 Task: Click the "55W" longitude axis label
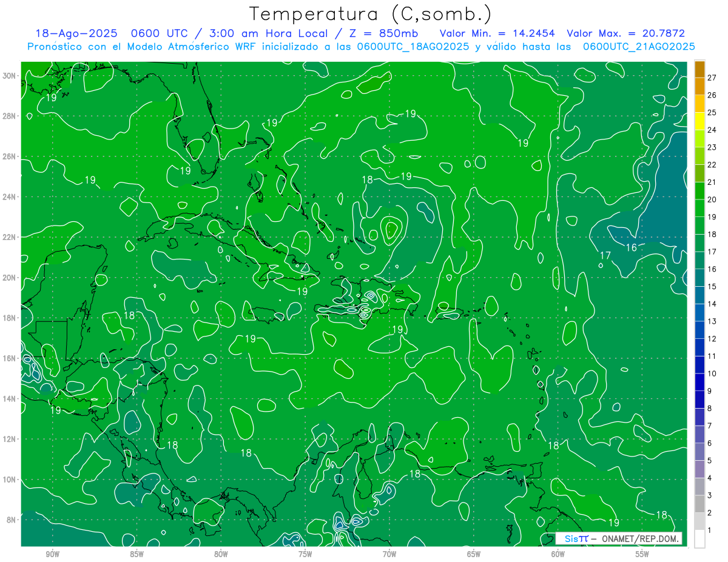(642, 554)
